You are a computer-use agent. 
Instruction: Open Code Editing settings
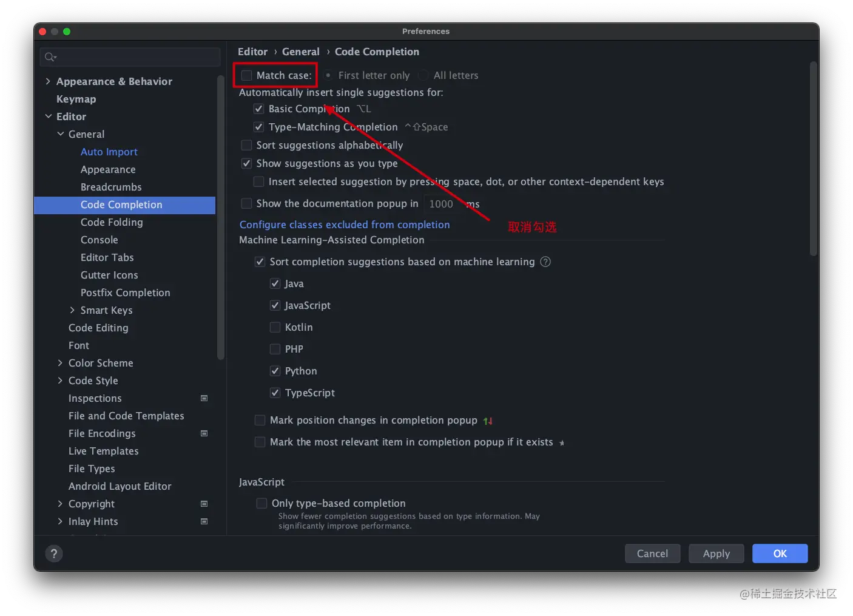pyautogui.click(x=98, y=328)
